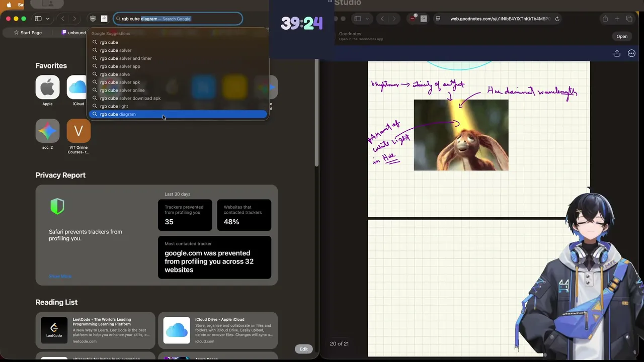Open sidebar dropdown chevron in Goodnotes Safari window
The width and height of the screenshot is (644, 362).
point(367,19)
